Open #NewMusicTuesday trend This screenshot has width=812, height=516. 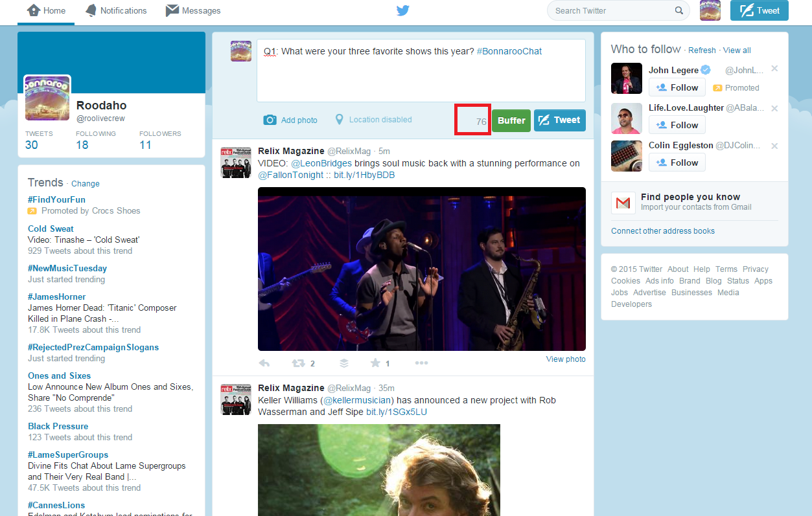(67, 268)
